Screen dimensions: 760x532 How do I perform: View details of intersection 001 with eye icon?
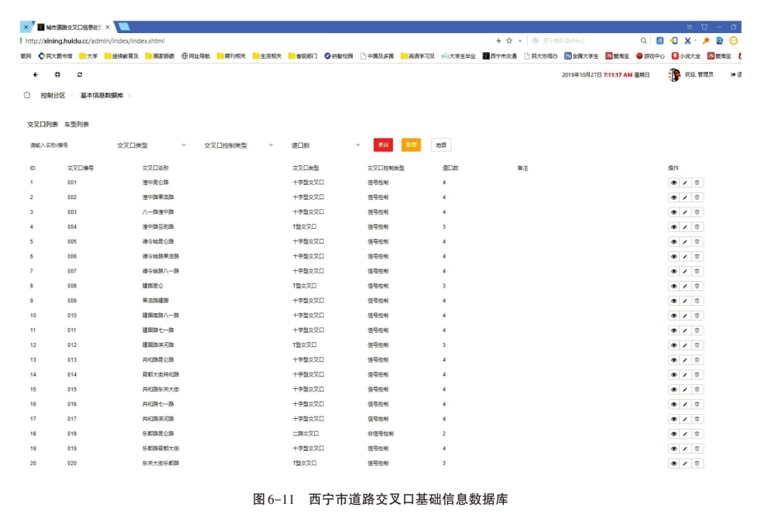(x=674, y=183)
